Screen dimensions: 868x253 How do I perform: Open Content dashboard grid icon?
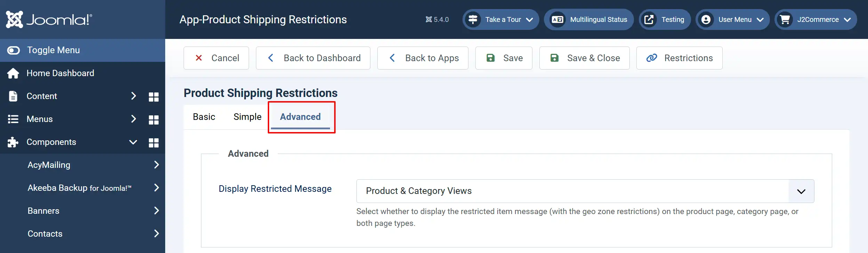(153, 97)
